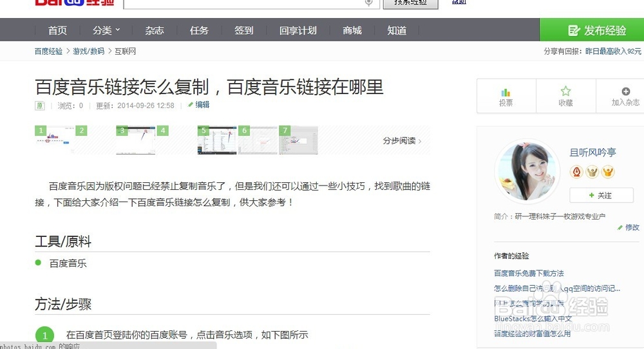Click the 游戏/数码 breadcrumb link
The width and height of the screenshot is (644, 349).
pos(89,52)
